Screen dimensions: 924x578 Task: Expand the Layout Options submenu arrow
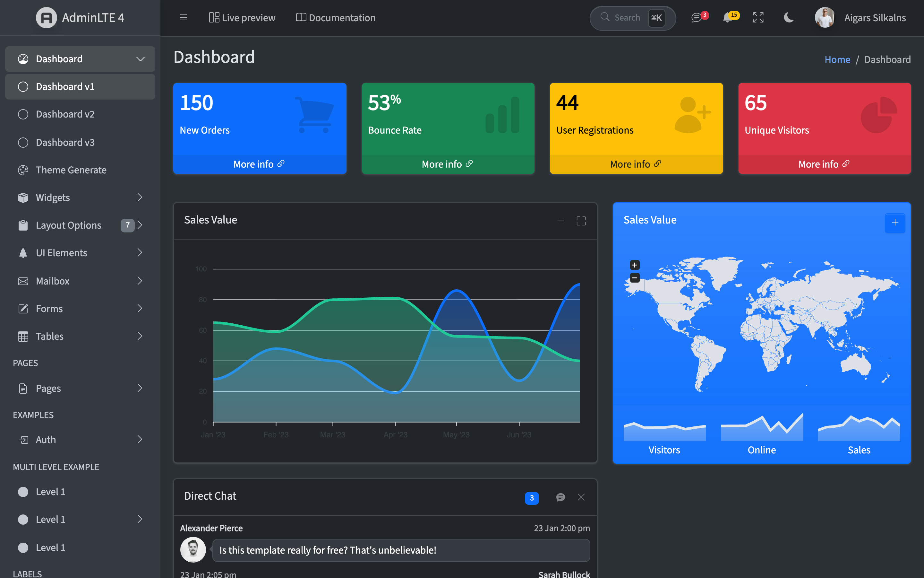140,225
